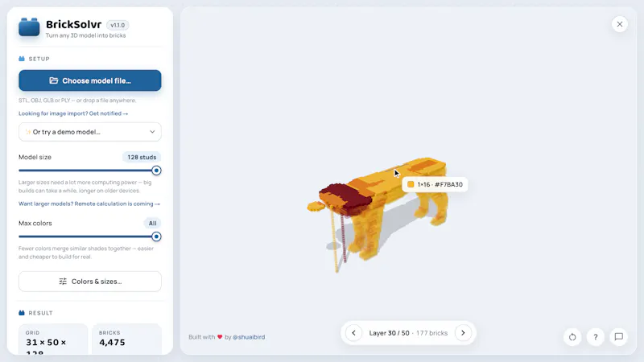Click the 4,475 bricks result value
Viewport: 644px width, 362px height.
[x=112, y=343]
